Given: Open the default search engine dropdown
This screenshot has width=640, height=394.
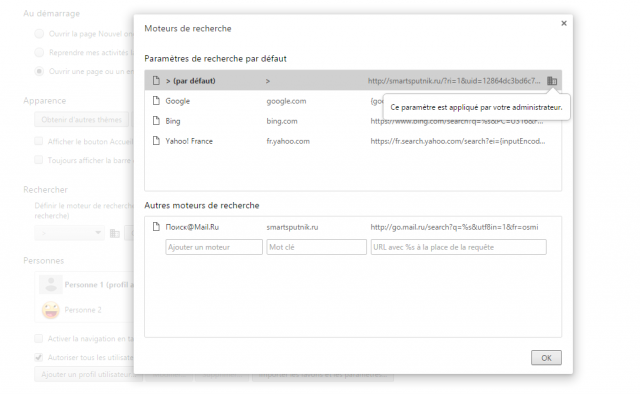Looking at the screenshot, I should (x=69, y=233).
